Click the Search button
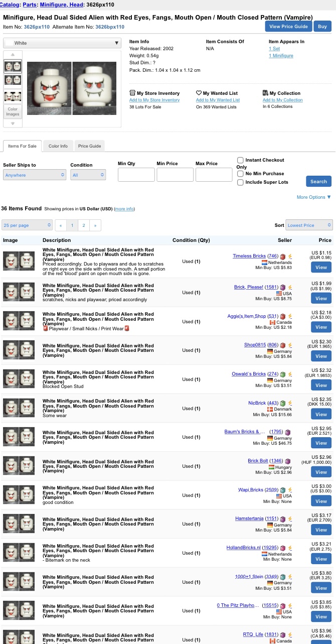This screenshot has width=336, height=644. (318, 182)
